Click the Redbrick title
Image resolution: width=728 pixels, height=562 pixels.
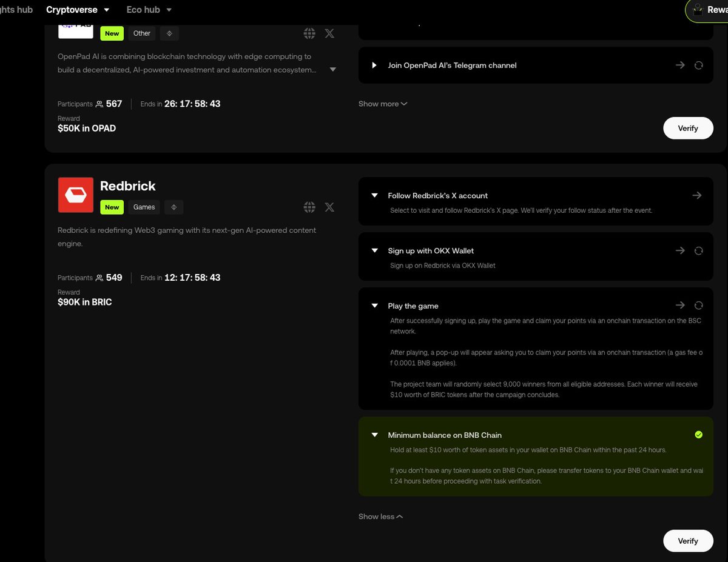128,186
